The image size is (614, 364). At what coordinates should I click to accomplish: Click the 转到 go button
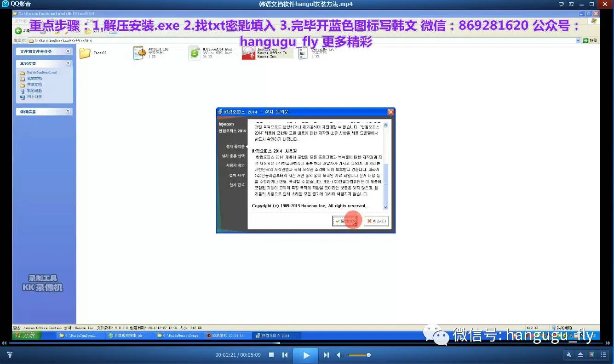(x=591, y=41)
